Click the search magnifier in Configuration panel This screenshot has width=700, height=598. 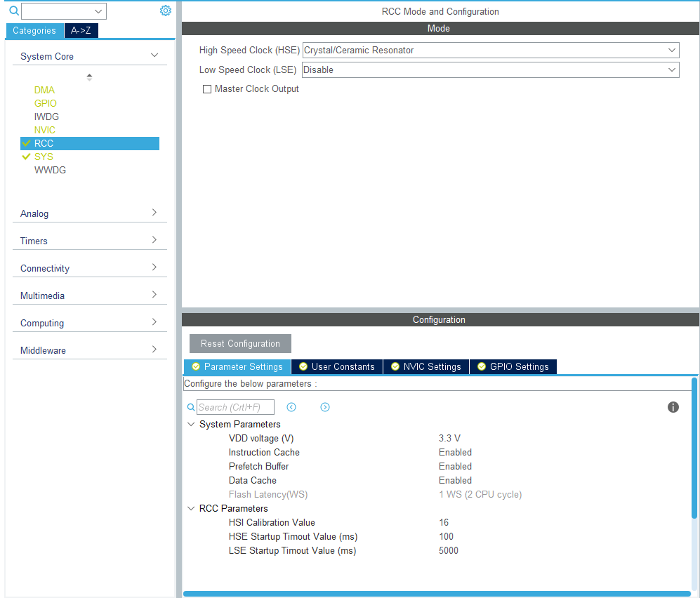[x=191, y=407]
